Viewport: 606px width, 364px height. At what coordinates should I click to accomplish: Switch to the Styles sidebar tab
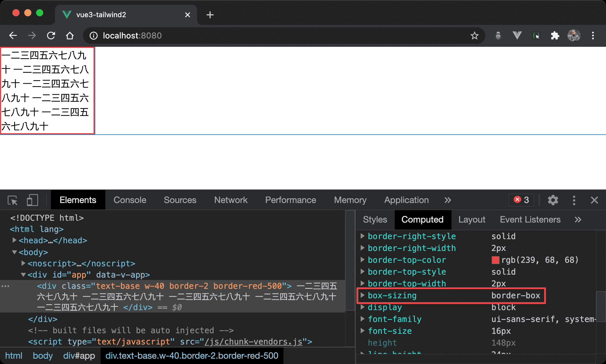click(375, 220)
